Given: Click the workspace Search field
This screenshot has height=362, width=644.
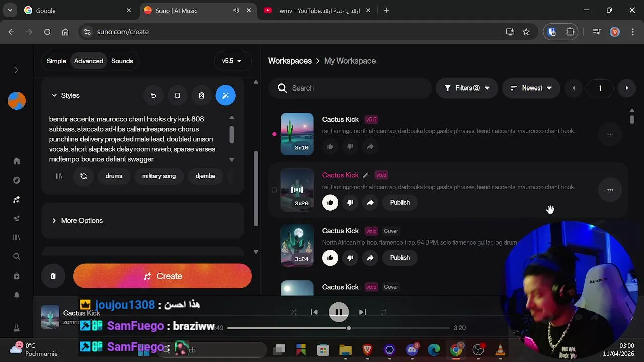Looking at the screenshot, I should point(350,88).
